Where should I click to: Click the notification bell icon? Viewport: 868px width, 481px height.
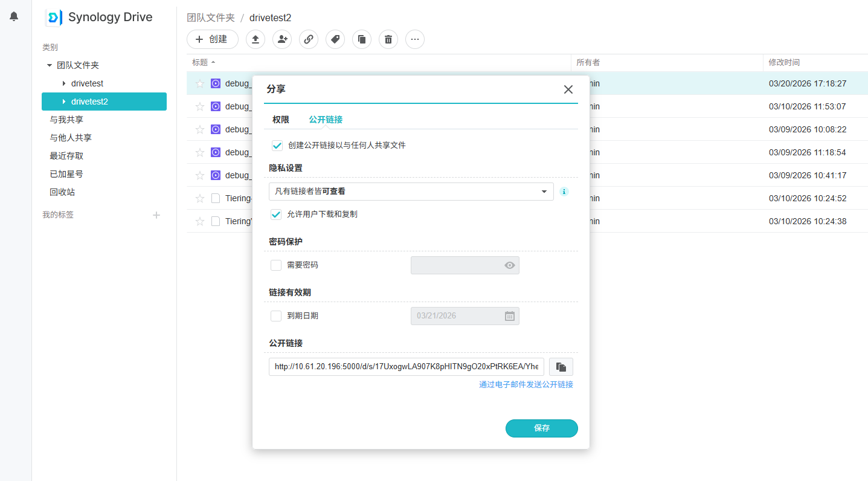click(x=14, y=16)
